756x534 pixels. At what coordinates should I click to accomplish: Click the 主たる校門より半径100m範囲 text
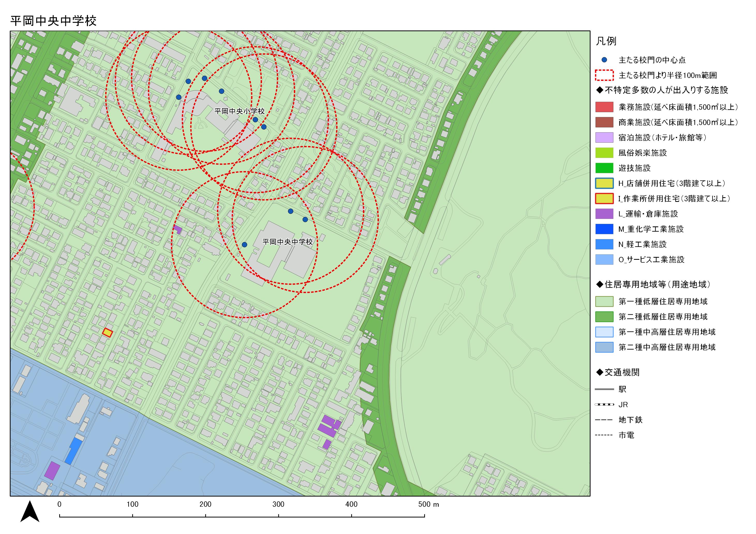(x=668, y=75)
